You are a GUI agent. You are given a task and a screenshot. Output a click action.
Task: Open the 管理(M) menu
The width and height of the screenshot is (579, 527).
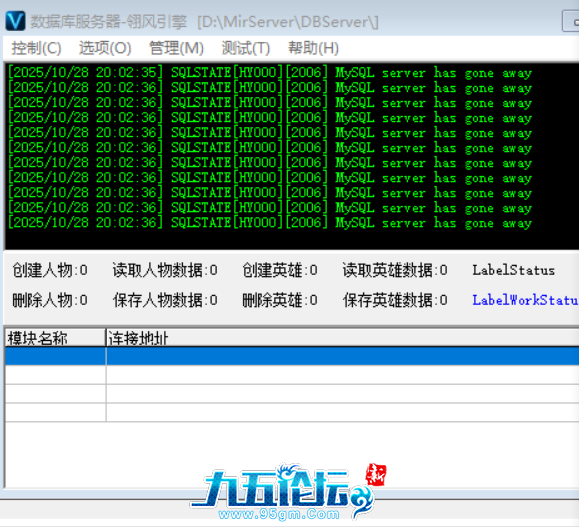(x=177, y=48)
